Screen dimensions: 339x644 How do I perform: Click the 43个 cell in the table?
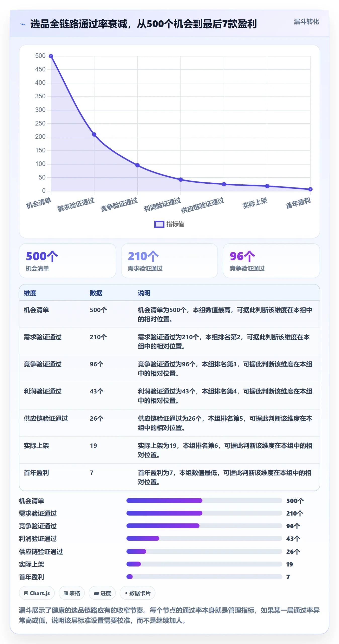97,391
